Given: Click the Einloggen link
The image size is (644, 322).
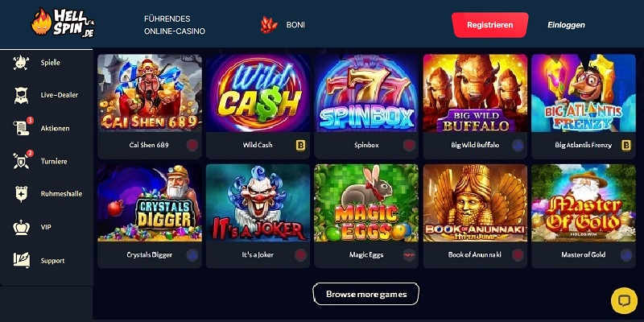Looking at the screenshot, I should pyautogui.click(x=566, y=25).
